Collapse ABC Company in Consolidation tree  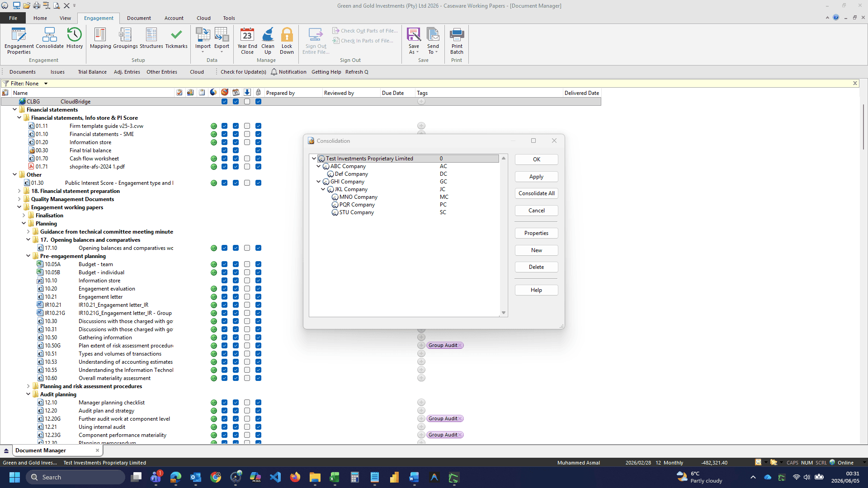click(x=318, y=166)
